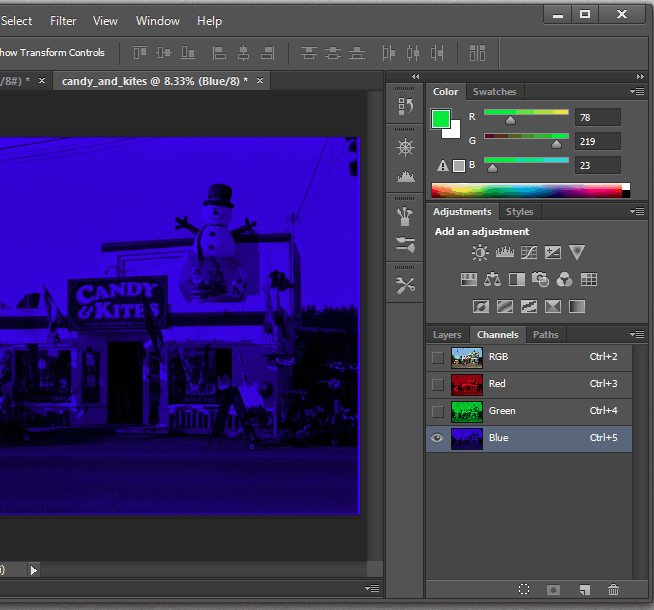This screenshot has height=610, width=654.
Task: Add a Channel Mixer adjustment
Action: pos(565,279)
